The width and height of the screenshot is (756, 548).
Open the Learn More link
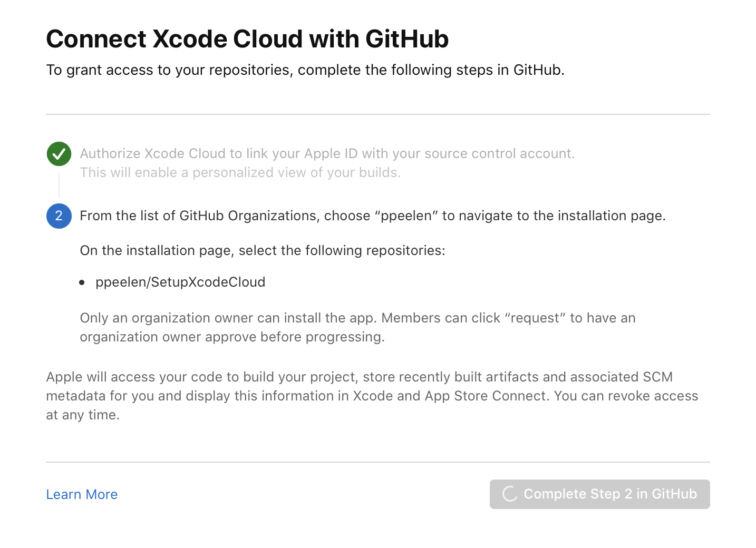(x=82, y=494)
